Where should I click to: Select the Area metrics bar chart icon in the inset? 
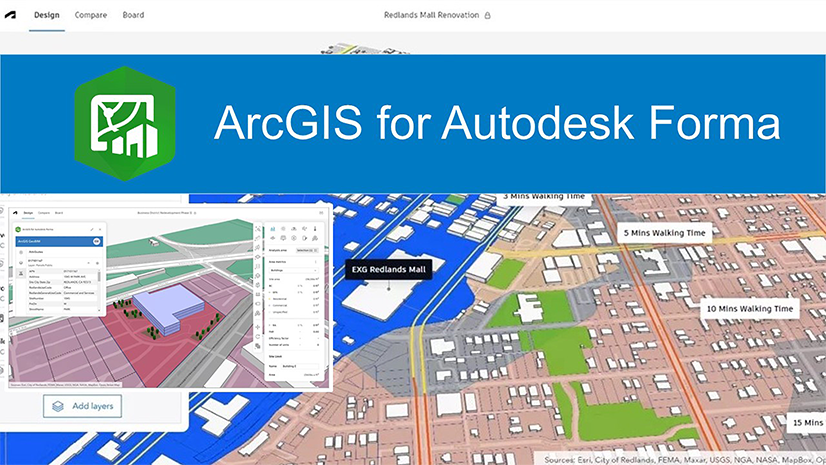(273, 229)
